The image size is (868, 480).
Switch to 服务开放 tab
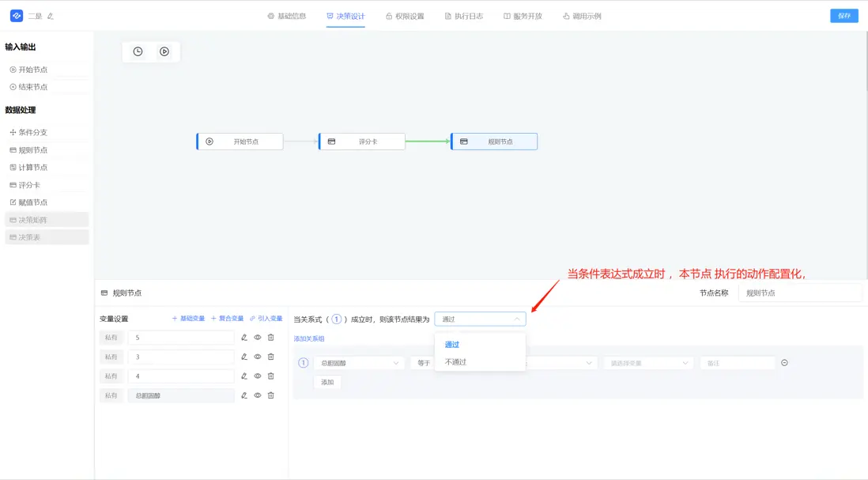tap(523, 16)
